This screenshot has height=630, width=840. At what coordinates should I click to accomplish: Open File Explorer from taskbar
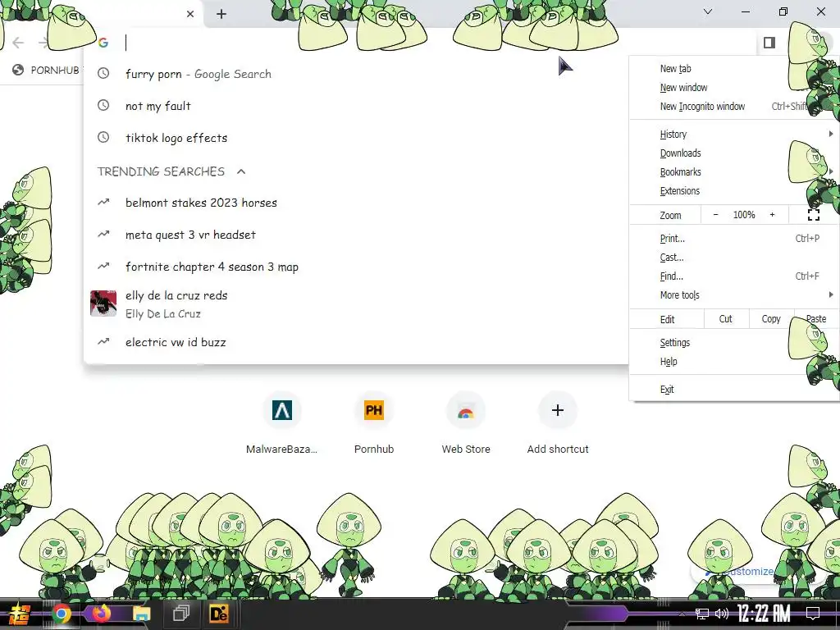[x=141, y=614]
